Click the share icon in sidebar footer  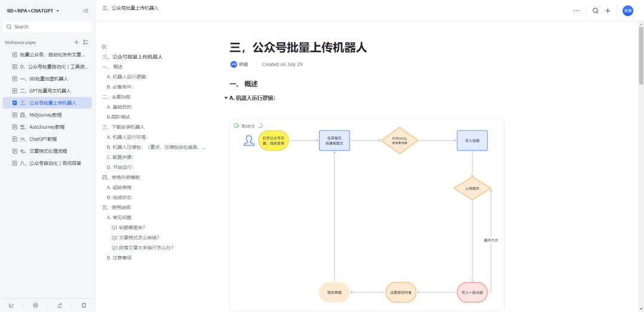60,305
